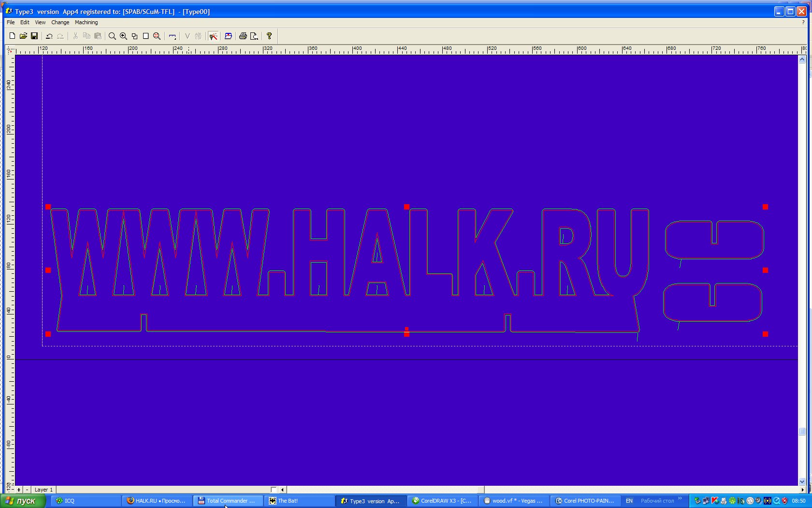Click the plus button to add a layer
This screenshot has width=812, height=508.
(x=19, y=490)
